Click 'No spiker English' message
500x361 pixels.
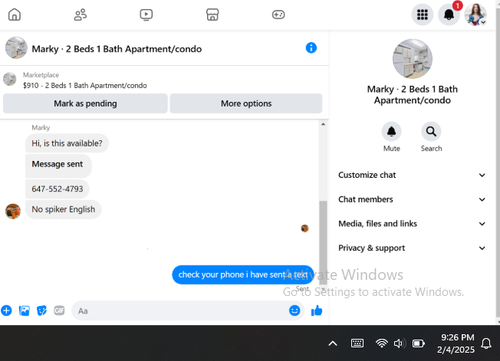tap(63, 209)
